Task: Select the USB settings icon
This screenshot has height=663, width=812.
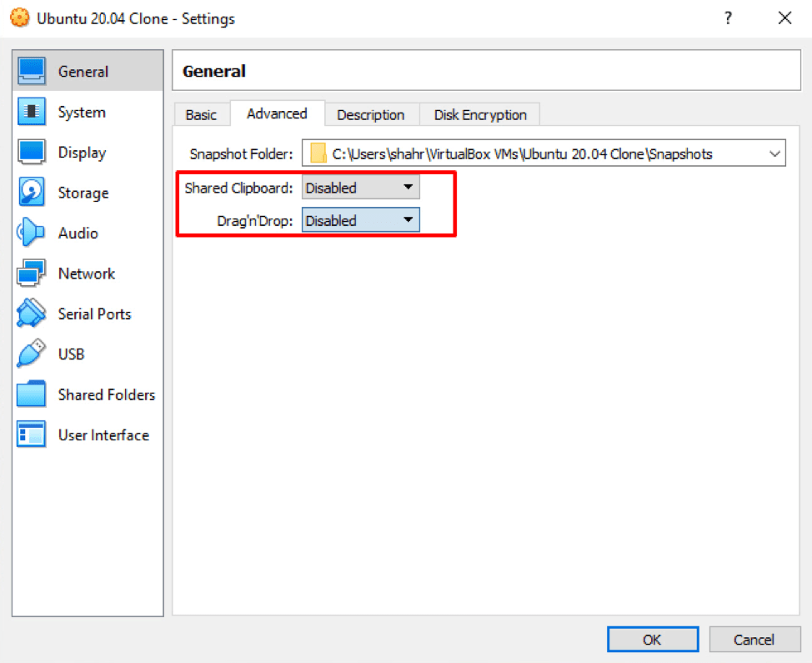Action: coord(30,354)
